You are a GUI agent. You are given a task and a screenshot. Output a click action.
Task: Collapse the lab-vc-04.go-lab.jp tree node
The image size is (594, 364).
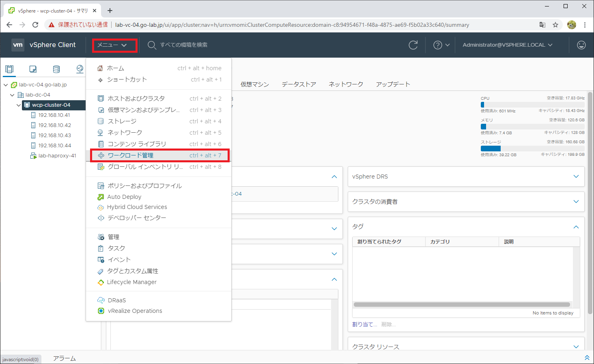(6, 85)
